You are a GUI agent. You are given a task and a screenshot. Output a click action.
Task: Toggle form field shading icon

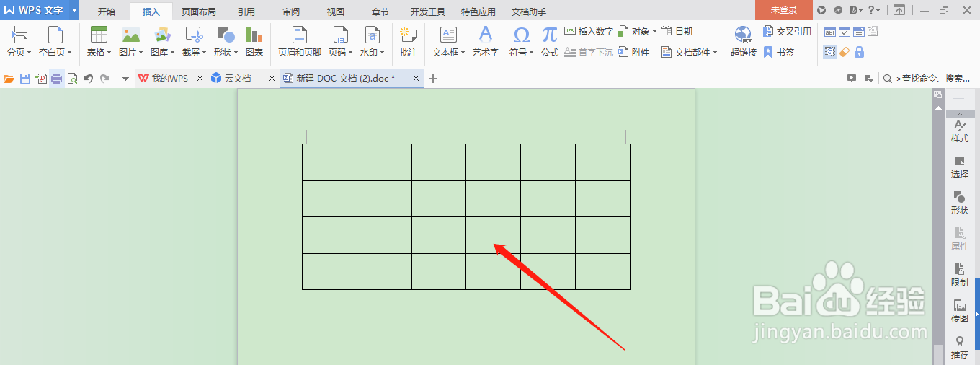click(830, 52)
